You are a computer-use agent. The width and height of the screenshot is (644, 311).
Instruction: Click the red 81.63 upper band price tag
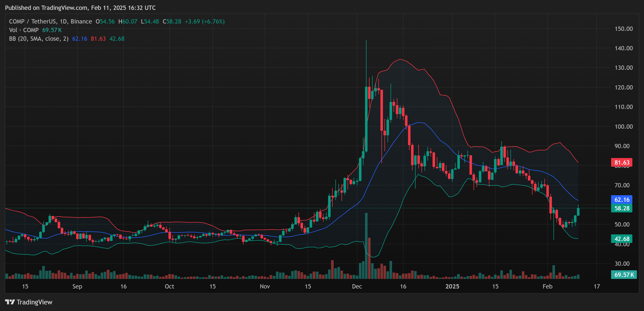tap(621, 163)
